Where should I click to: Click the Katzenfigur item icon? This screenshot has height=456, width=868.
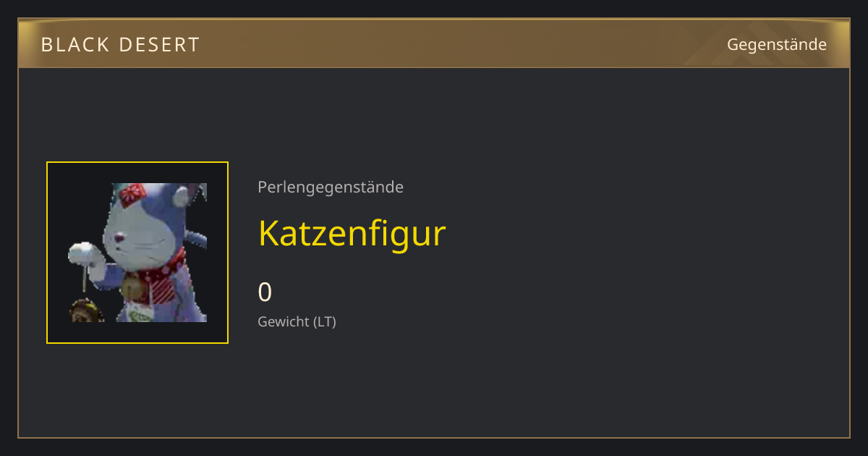(137, 253)
